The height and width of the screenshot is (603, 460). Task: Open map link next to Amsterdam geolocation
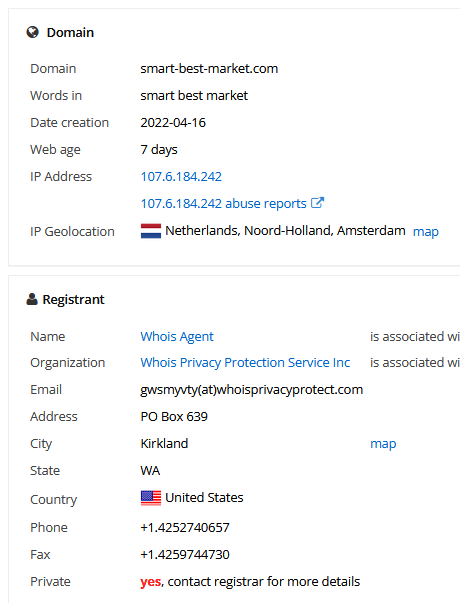(x=425, y=232)
